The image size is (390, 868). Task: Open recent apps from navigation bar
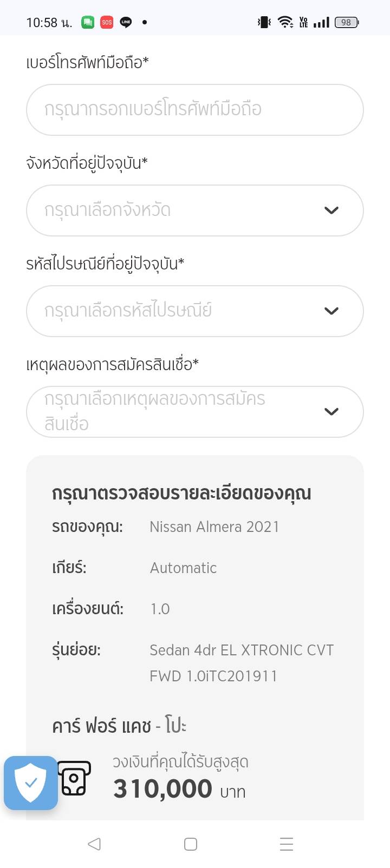pos(287,844)
